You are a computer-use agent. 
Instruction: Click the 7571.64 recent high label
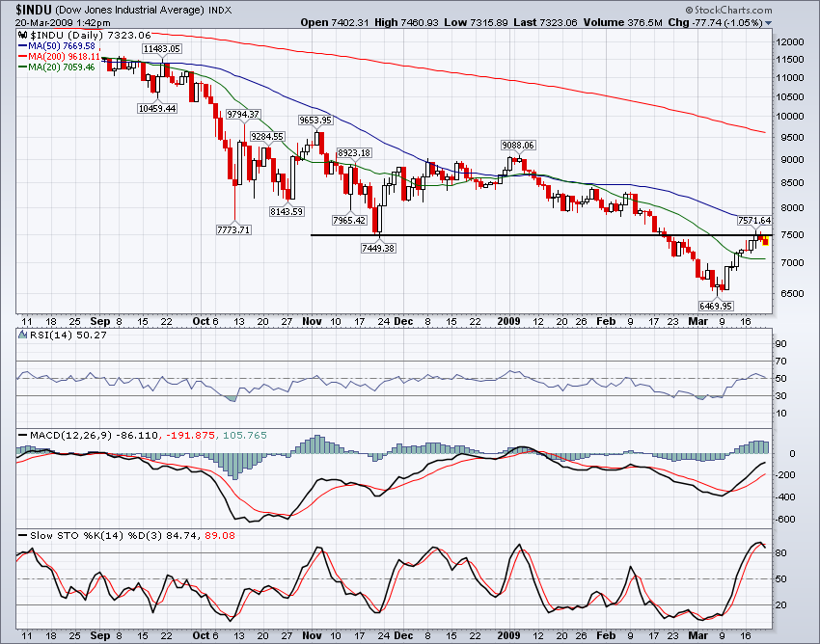[x=754, y=221]
